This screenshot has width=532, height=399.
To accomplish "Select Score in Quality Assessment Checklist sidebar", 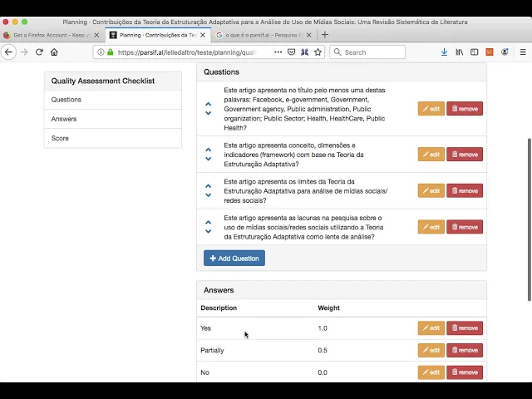I will point(60,138).
